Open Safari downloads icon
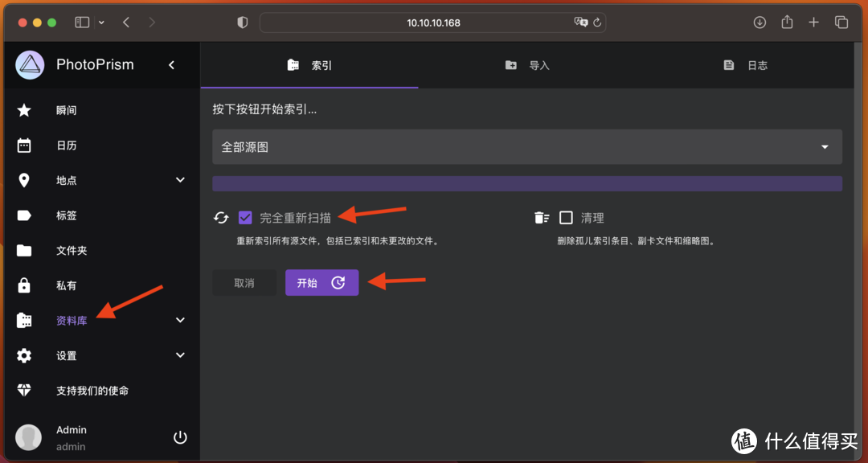The image size is (868, 463). (x=759, y=23)
